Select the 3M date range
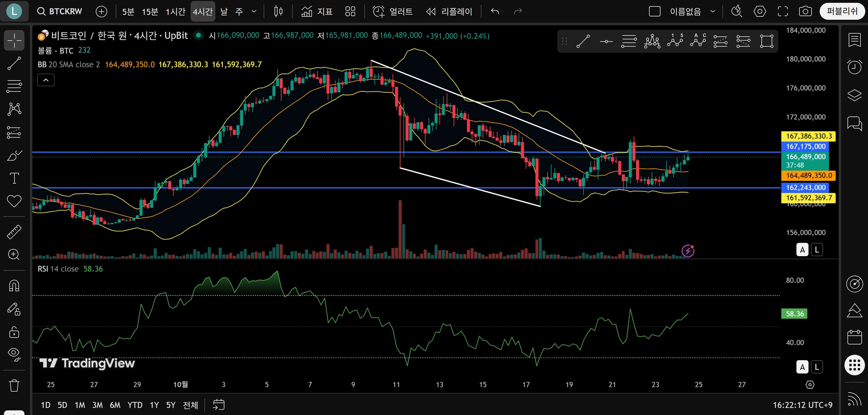The image size is (868, 415). pos(97,405)
